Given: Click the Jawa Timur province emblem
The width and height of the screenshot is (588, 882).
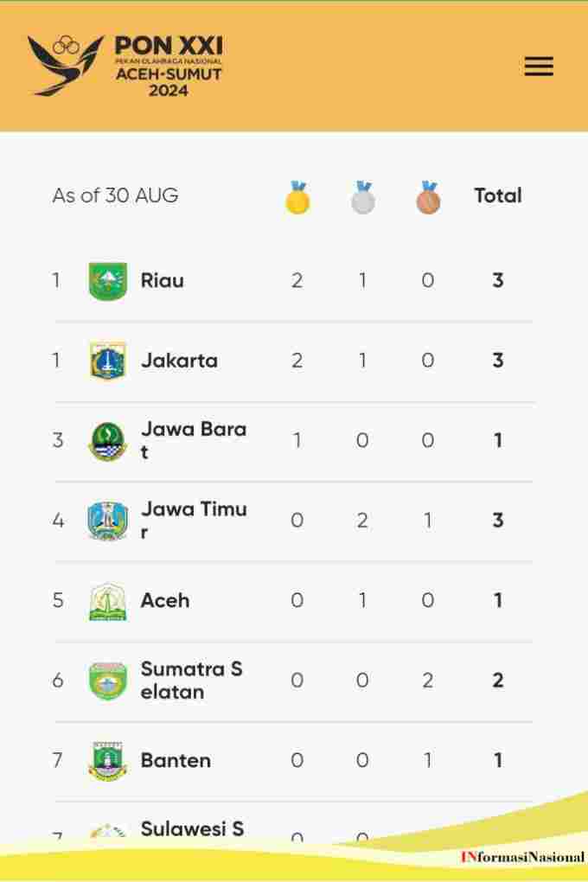Looking at the screenshot, I should 108,521.
